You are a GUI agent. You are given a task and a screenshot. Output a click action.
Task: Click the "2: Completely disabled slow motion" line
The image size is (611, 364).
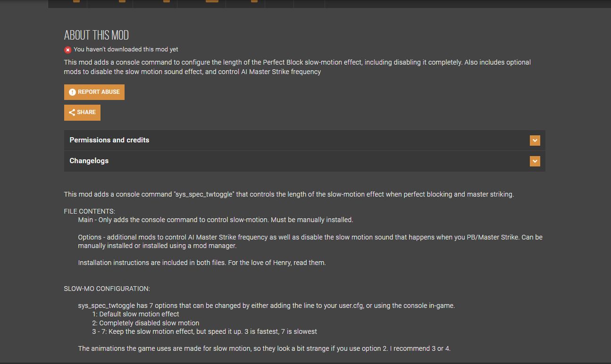pyautogui.click(x=146, y=323)
